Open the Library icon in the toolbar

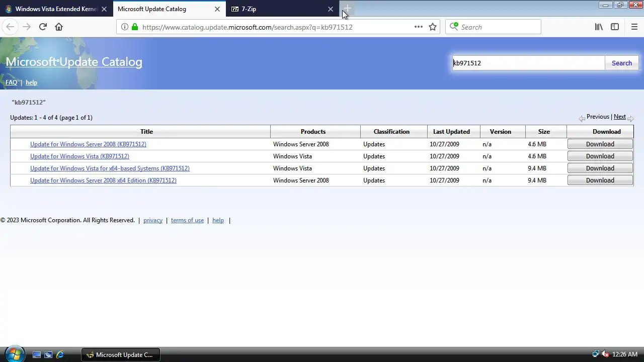click(x=599, y=27)
